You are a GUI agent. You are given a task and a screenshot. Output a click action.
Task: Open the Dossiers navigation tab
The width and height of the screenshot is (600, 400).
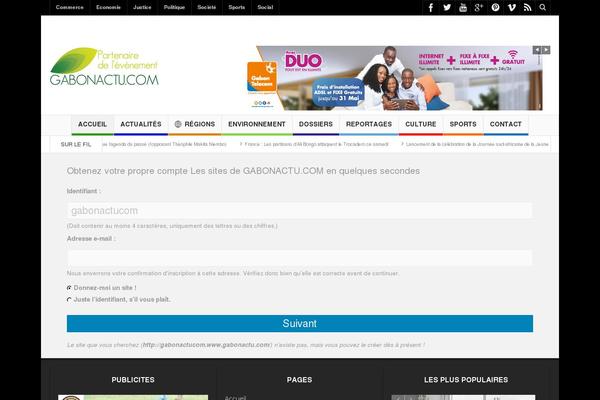(316, 124)
